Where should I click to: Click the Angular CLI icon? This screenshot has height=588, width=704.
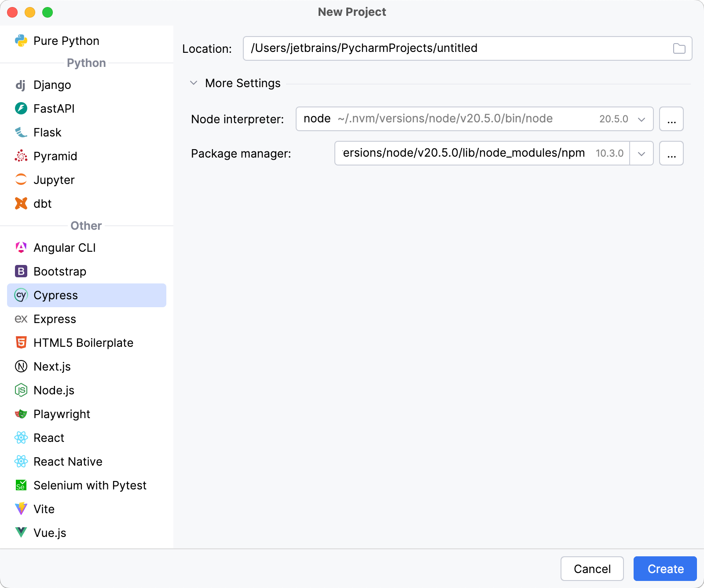[21, 247]
